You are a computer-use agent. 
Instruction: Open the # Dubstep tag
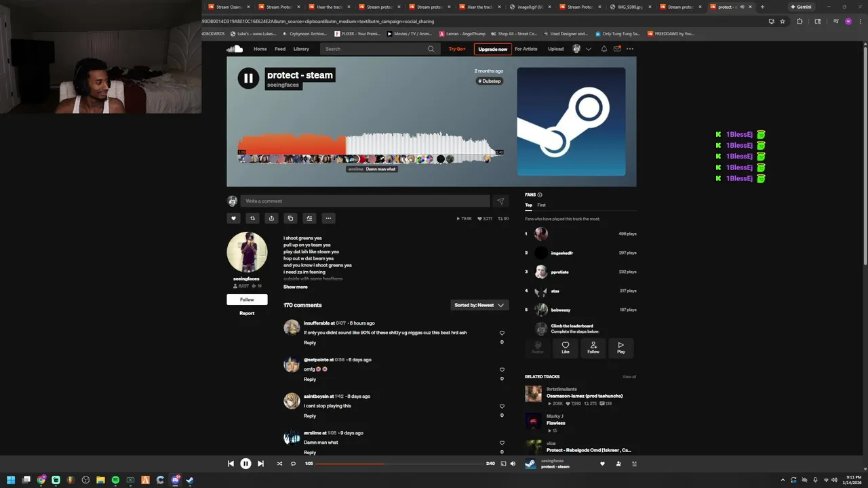489,81
